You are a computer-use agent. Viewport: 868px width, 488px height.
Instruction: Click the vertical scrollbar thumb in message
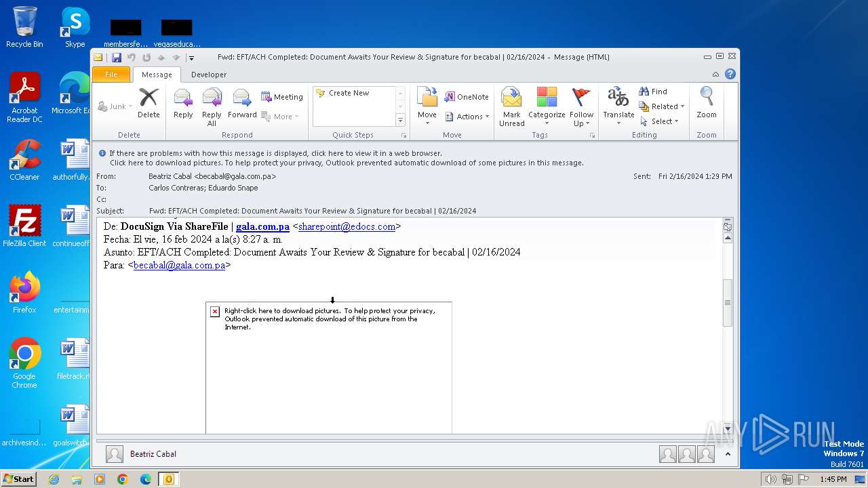click(x=728, y=302)
